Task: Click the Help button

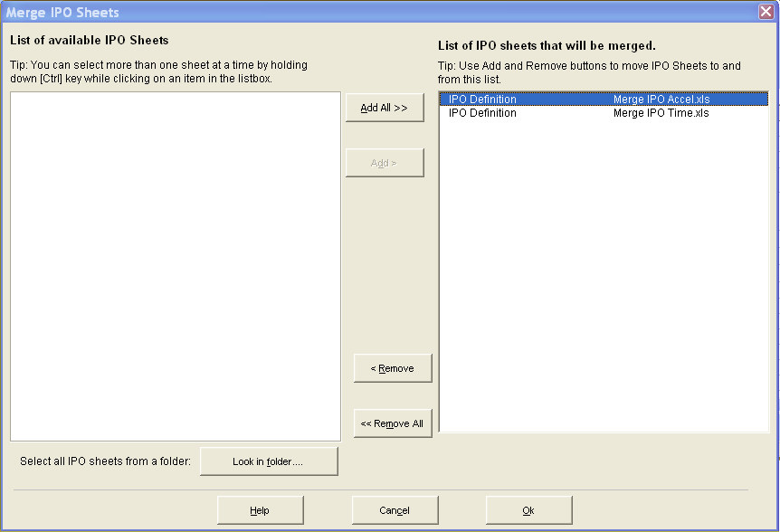Action: (x=260, y=509)
